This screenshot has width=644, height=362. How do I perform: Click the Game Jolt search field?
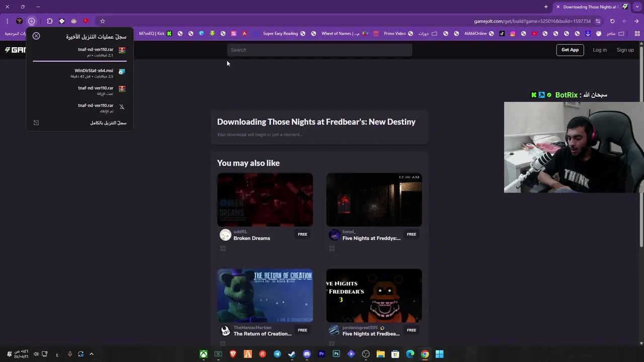(x=319, y=50)
